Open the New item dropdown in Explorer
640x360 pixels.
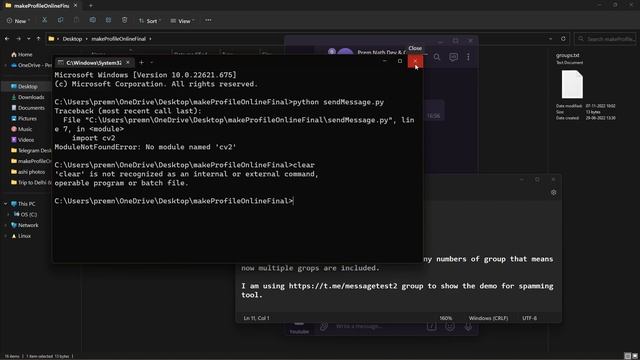pos(18,20)
